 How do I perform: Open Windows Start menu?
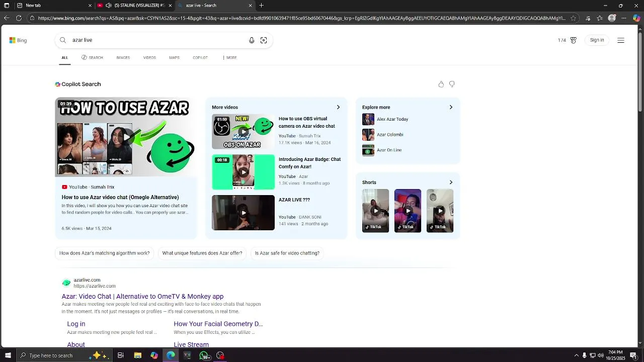(8, 355)
